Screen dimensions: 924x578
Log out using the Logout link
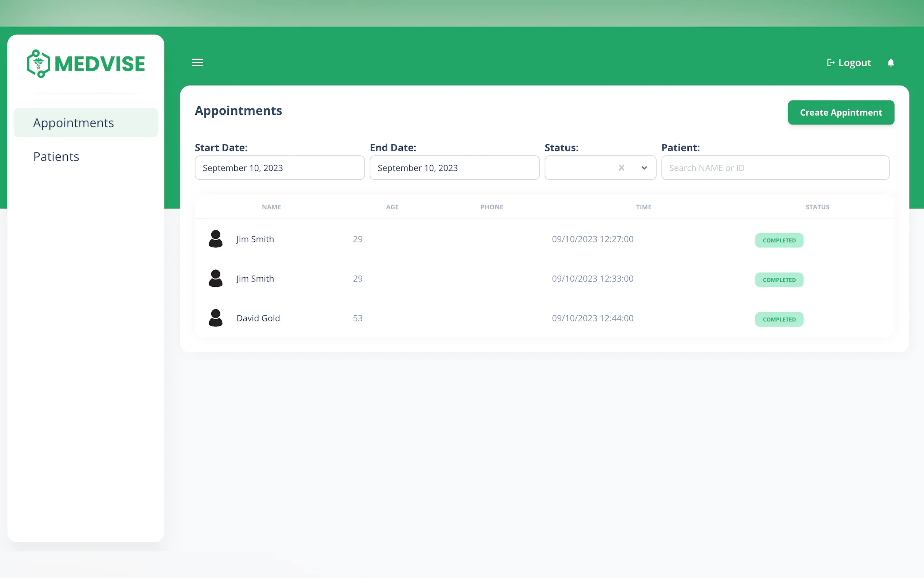[x=849, y=63]
